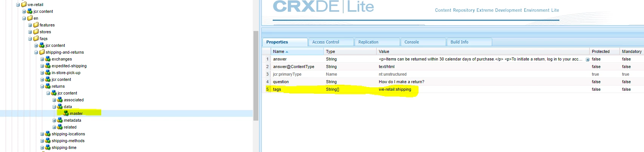The height and width of the screenshot is (152, 644).
Task: Sort by the Value column header
Action: (483, 51)
